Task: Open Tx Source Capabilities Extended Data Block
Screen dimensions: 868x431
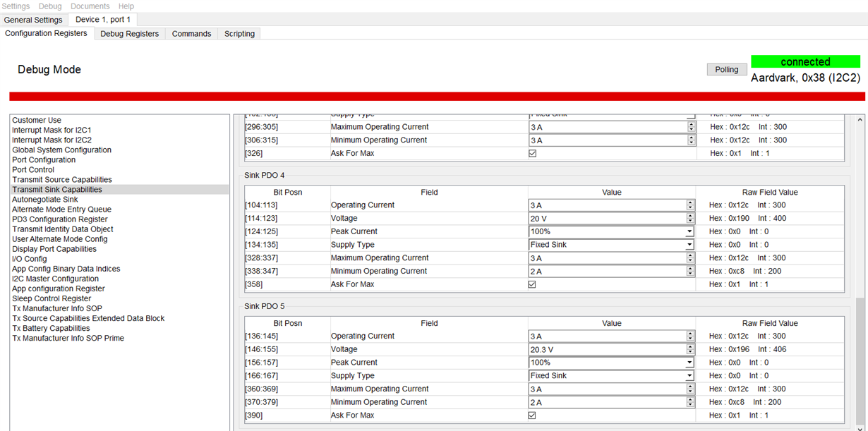Action: (88, 317)
